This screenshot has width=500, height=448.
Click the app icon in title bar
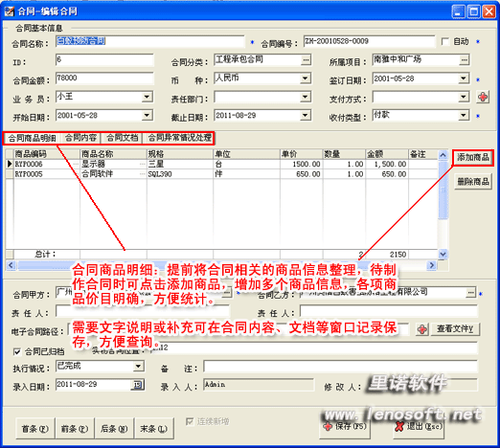pos(10,11)
